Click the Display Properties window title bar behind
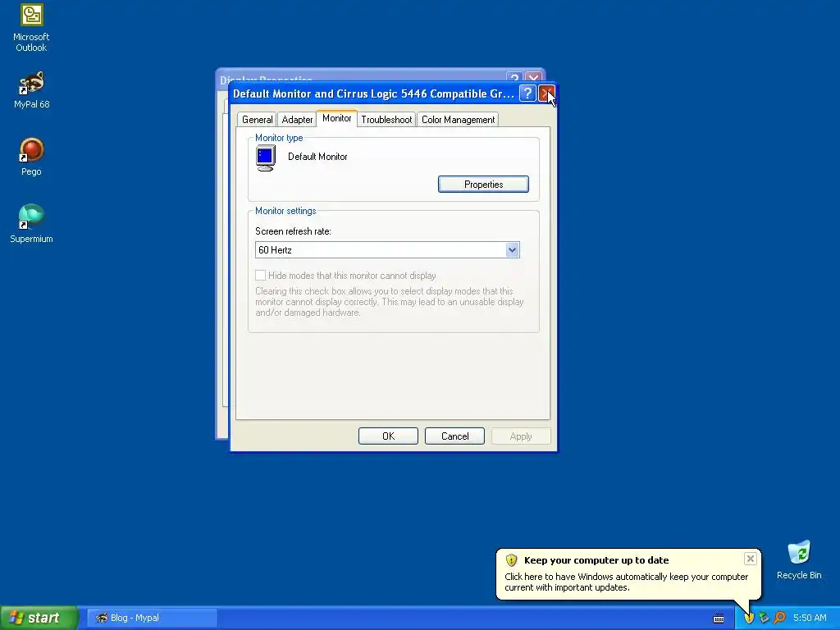This screenshot has height=630, width=840. [x=364, y=75]
